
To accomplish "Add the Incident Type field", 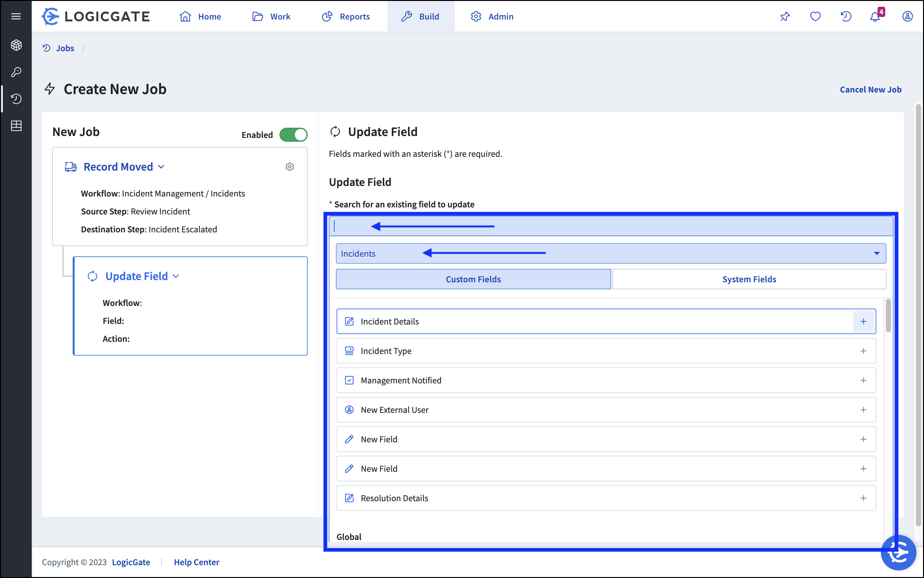I will tap(863, 351).
